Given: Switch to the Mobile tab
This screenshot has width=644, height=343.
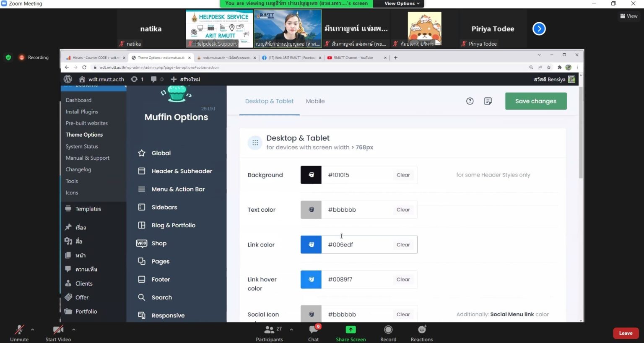Looking at the screenshot, I should tap(315, 101).
